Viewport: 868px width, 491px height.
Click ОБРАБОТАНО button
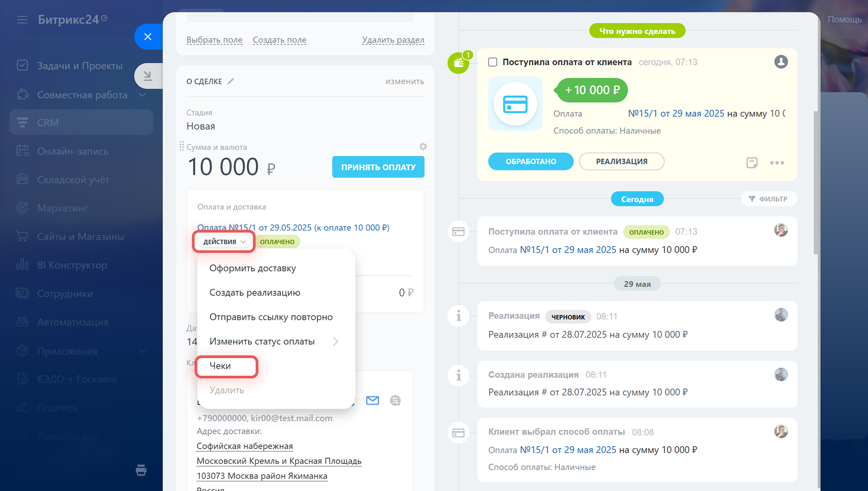pyautogui.click(x=531, y=161)
